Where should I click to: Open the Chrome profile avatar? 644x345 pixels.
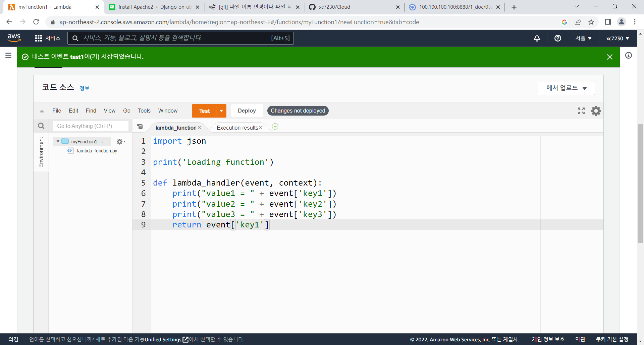coord(622,22)
